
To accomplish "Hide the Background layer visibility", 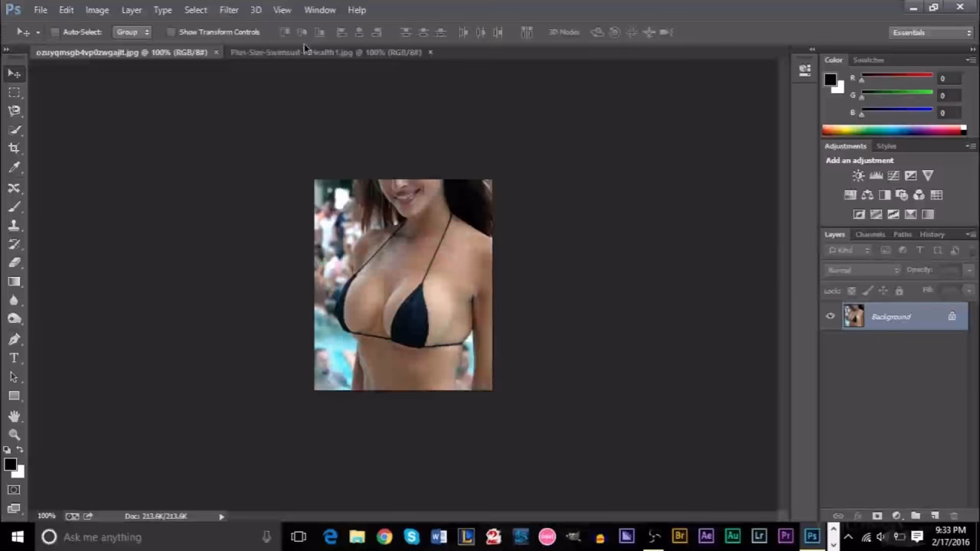I will pos(830,316).
